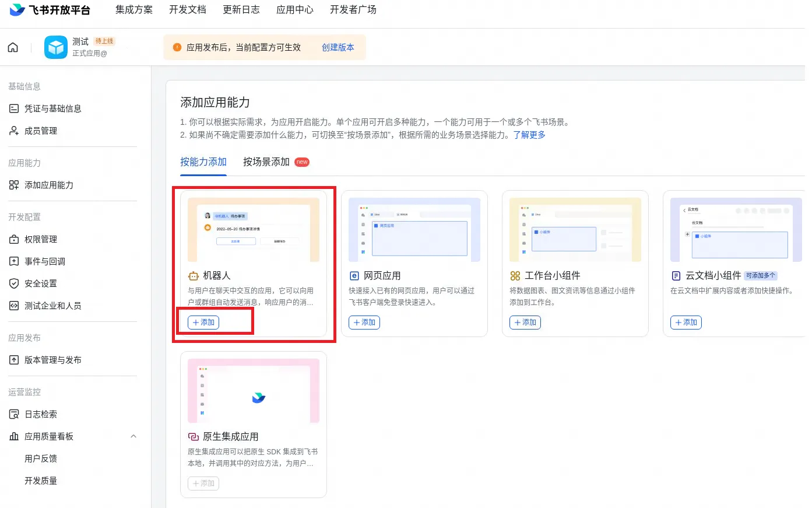Click the orange warning icon in the publish notice
This screenshot has height=508, width=812.
(x=177, y=47)
